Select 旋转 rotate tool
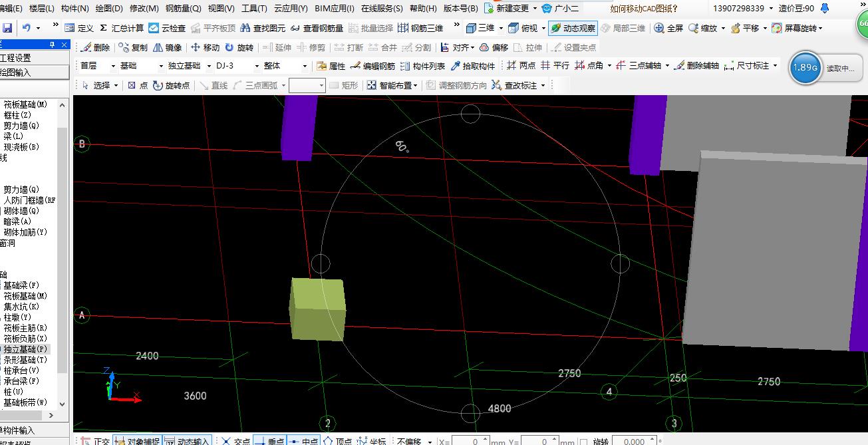Viewport: 868px width, 445px height. tap(239, 47)
